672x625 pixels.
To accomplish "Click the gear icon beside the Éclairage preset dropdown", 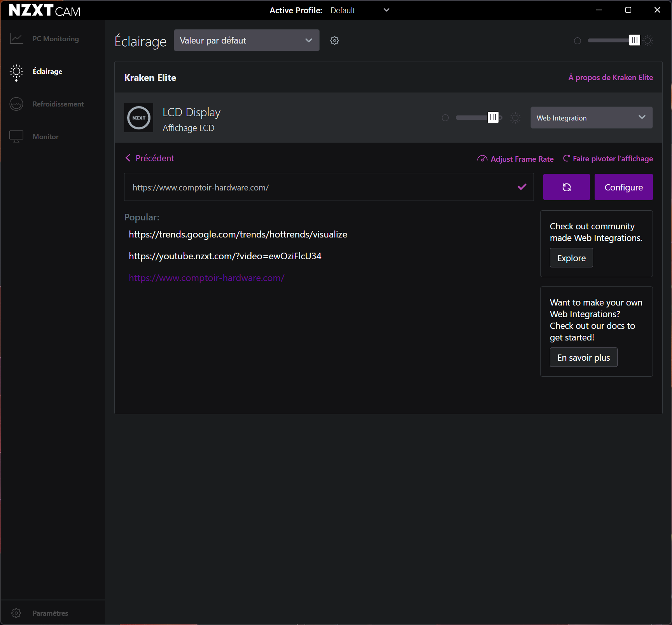I will pyautogui.click(x=334, y=40).
